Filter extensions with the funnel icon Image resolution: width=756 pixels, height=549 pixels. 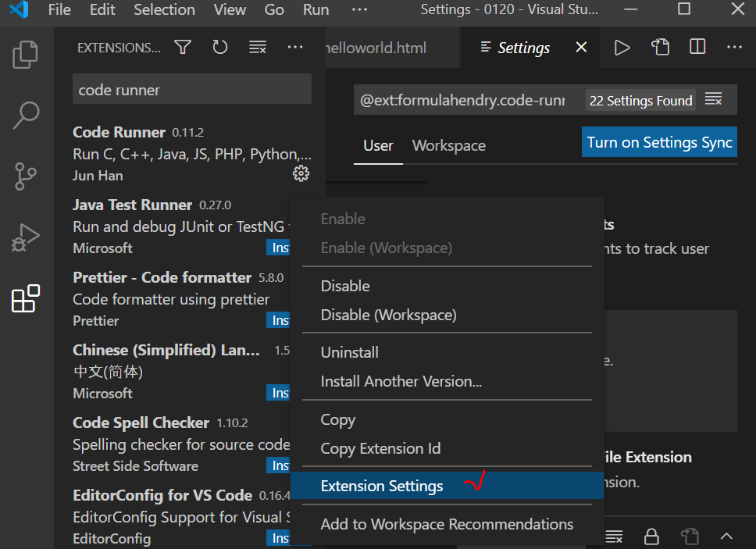coord(183,47)
